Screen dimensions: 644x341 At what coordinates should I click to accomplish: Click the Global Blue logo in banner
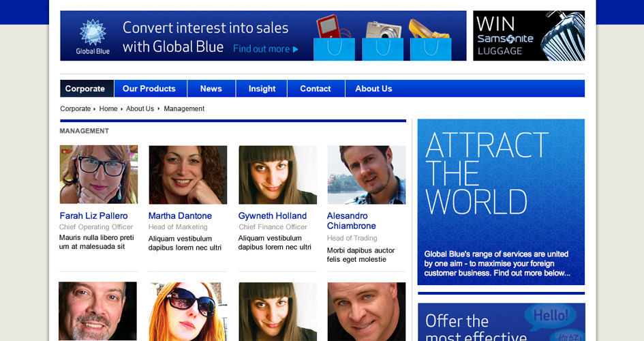click(x=93, y=37)
